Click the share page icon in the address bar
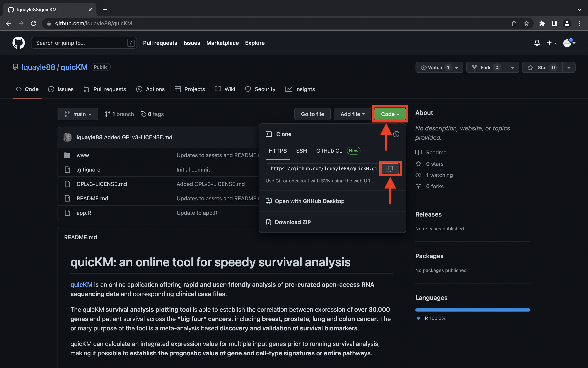 514,23
